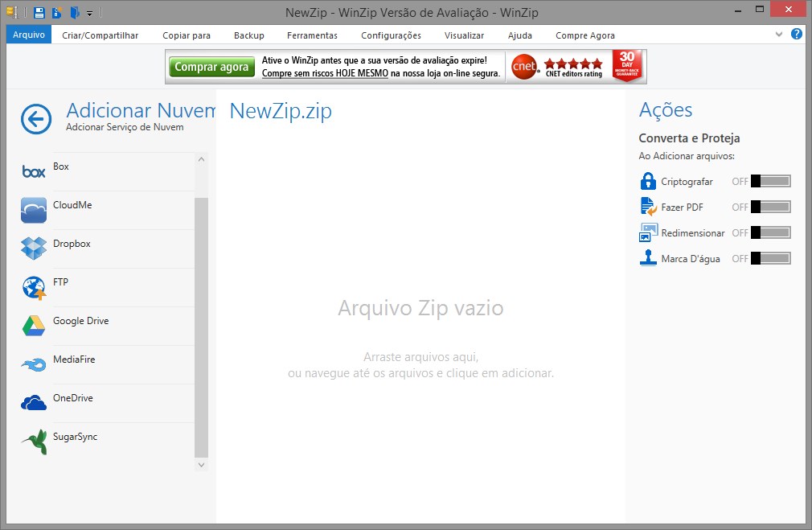Click the Dropbox icon
Image resolution: width=812 pixels, height=530 pixels.
[34, 249]
